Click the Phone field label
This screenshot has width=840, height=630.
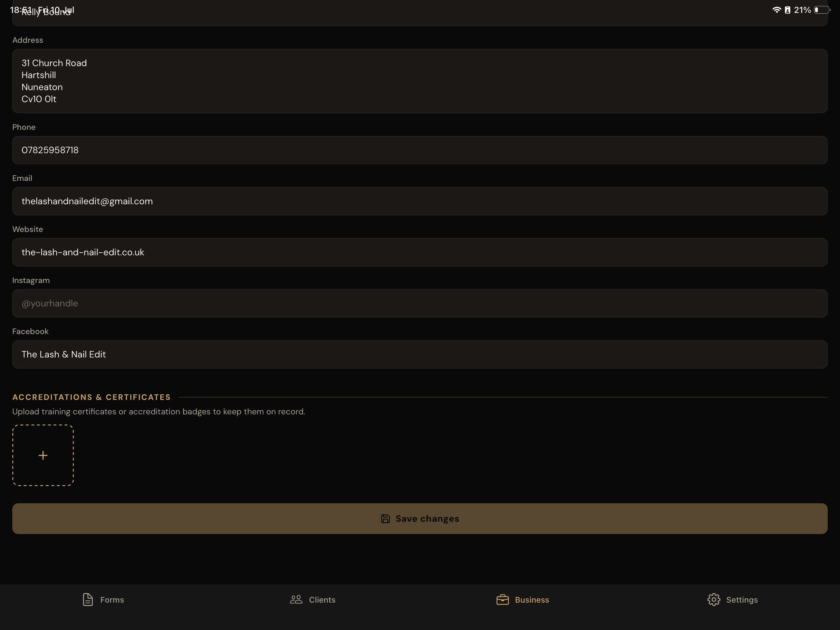[24, 127]
